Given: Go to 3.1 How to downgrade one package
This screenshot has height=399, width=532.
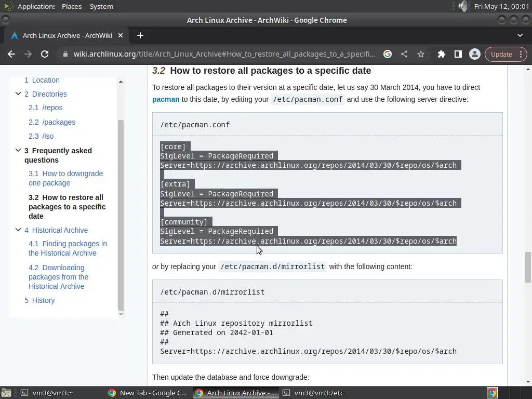Looking at the screenshot, I should pos(65,178).
